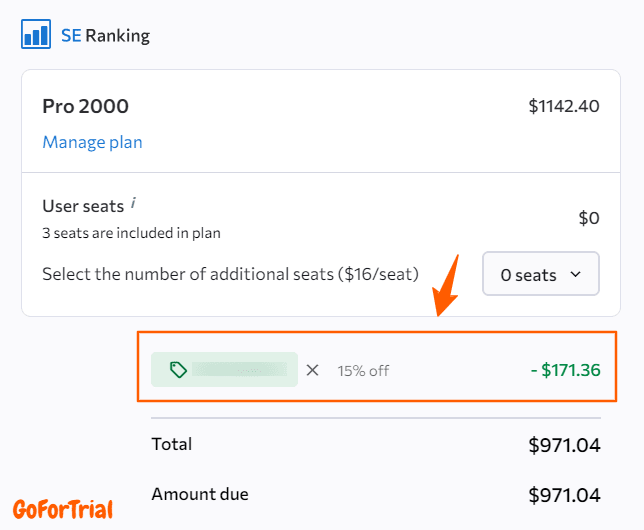Click the User seats label

(83, 206)
